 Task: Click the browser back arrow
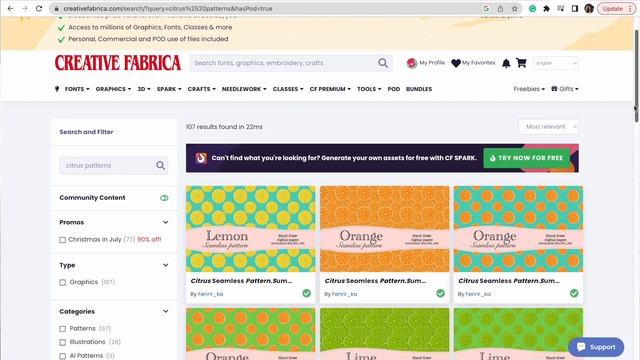click(11, 8)
